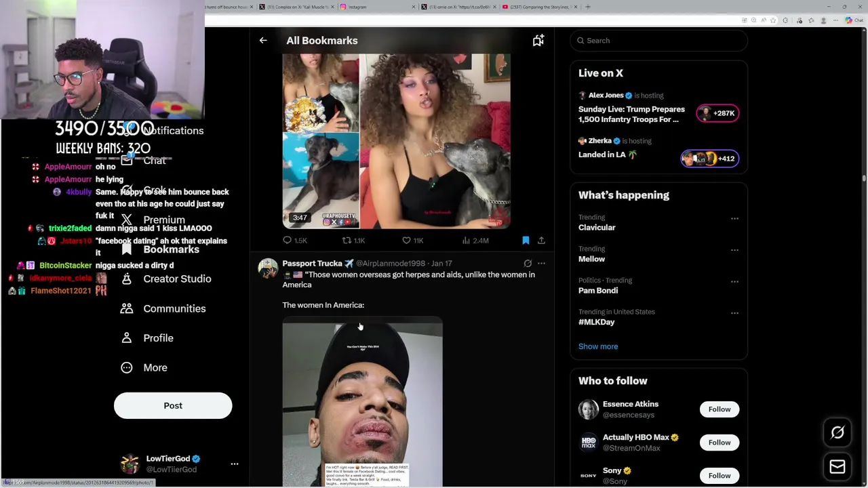The image size is (868, 488).
Task: Follow Essence Atkins
Action: click(x=719, y=409)
